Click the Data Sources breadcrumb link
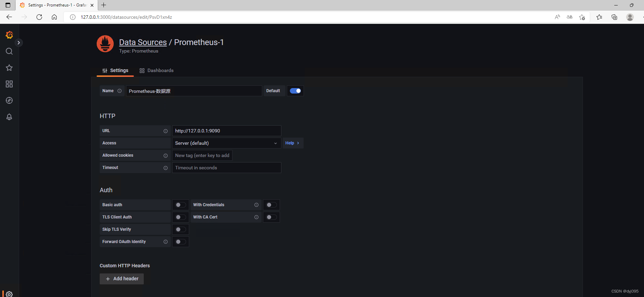 coord(143,42)
